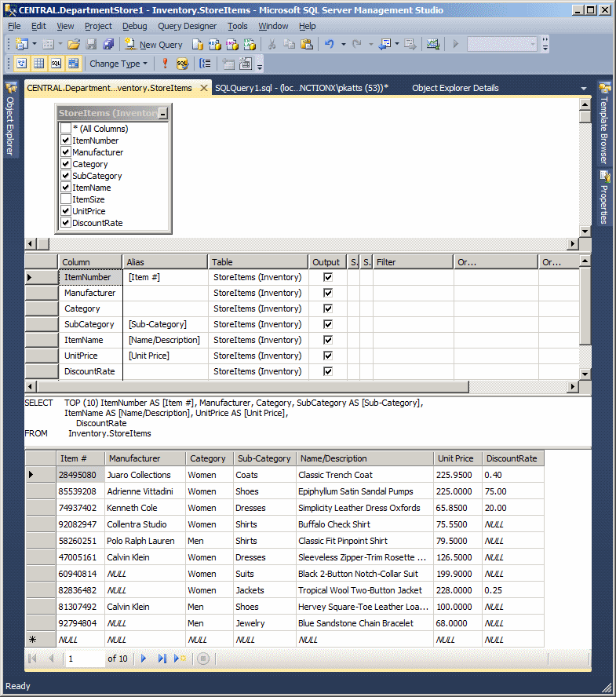Click the Manufacturer results column header
This screenshot has width=616, height=697.
tap(145, 458)
